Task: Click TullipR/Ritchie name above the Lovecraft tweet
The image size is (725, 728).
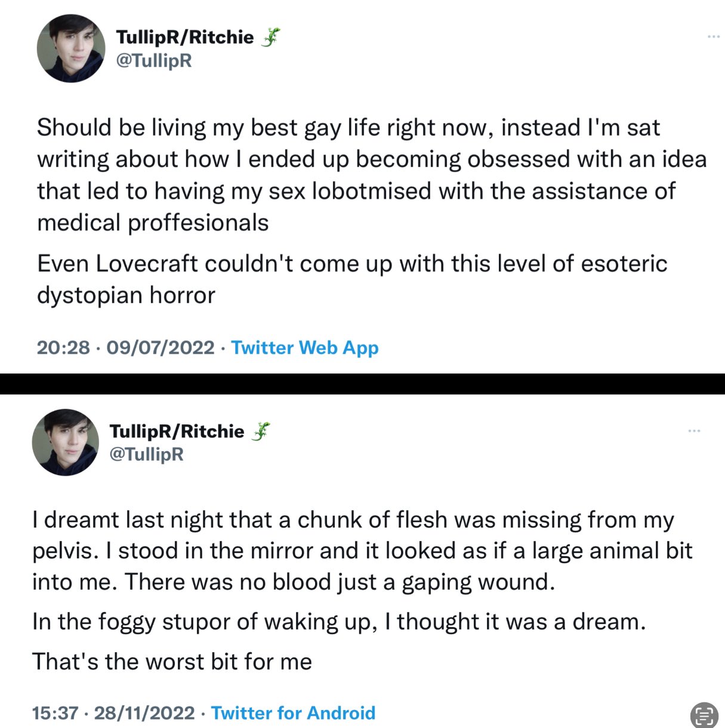Action: tap(185, 37)
